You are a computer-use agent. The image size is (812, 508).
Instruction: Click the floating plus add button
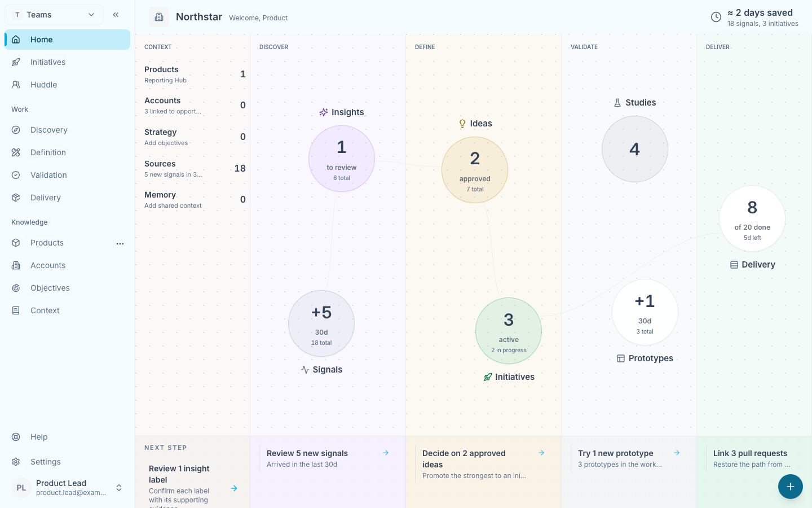(791, 487)
